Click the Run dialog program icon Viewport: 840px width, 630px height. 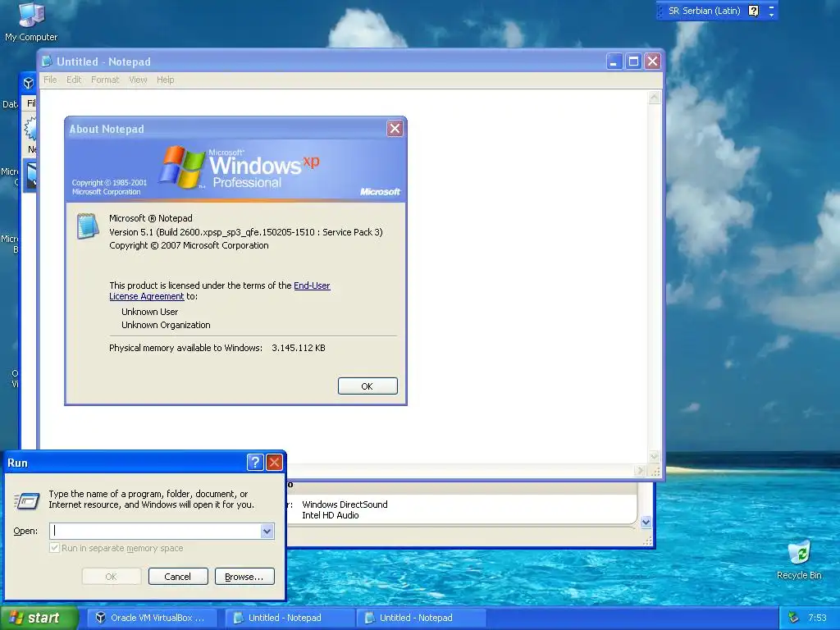tap(27, 500)
